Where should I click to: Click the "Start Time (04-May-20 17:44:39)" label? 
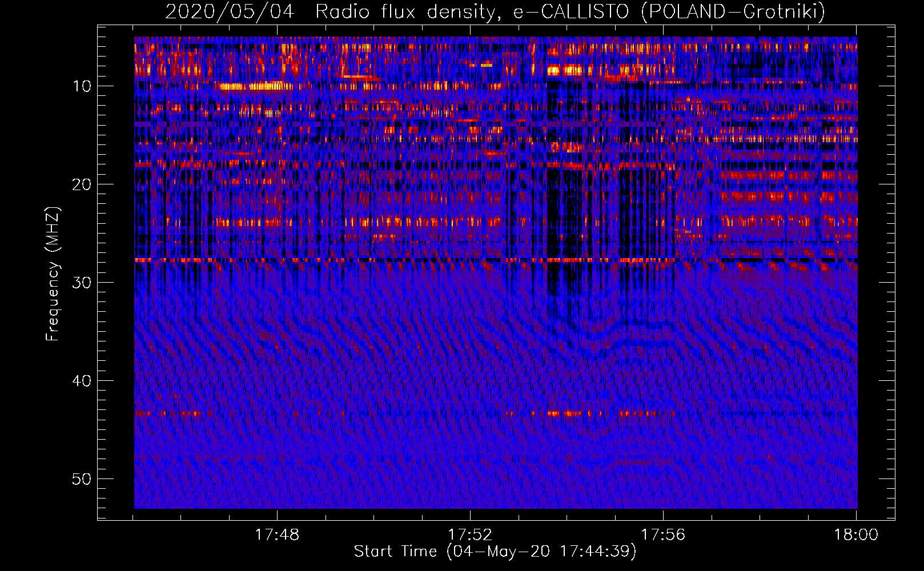pos(495,552)
